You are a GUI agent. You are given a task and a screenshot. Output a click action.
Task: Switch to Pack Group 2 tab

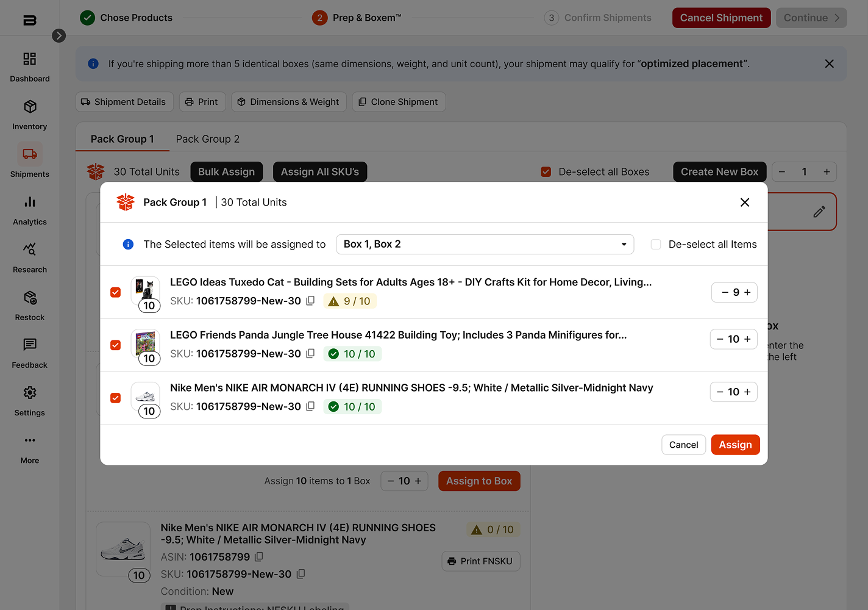(208, 139)
